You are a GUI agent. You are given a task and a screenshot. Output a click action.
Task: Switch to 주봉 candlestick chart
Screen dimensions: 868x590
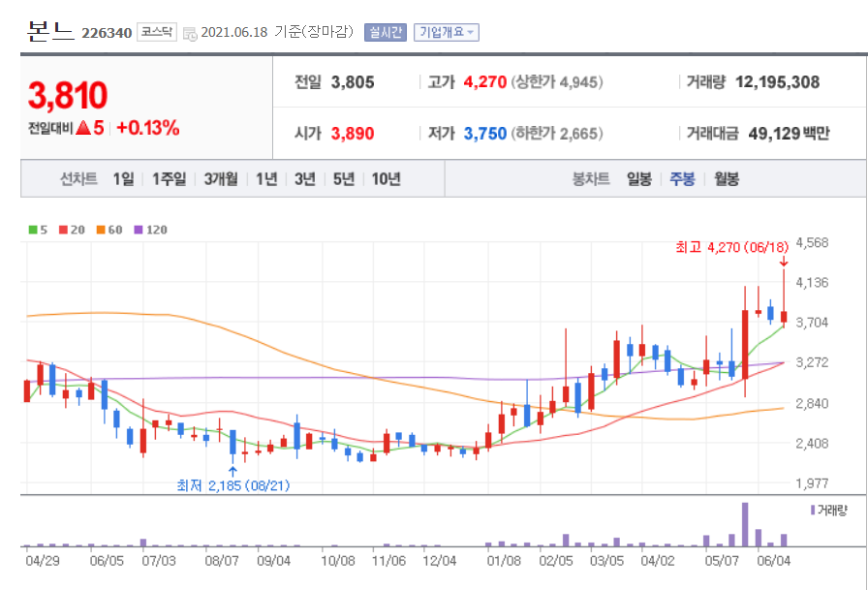click(682, 179)
